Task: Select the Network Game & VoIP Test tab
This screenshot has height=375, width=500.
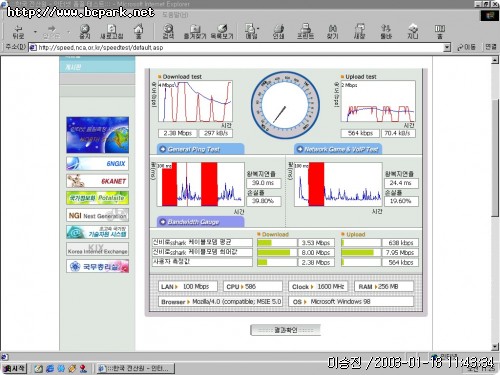Action: pyautogui.click(x=338, y=149)
